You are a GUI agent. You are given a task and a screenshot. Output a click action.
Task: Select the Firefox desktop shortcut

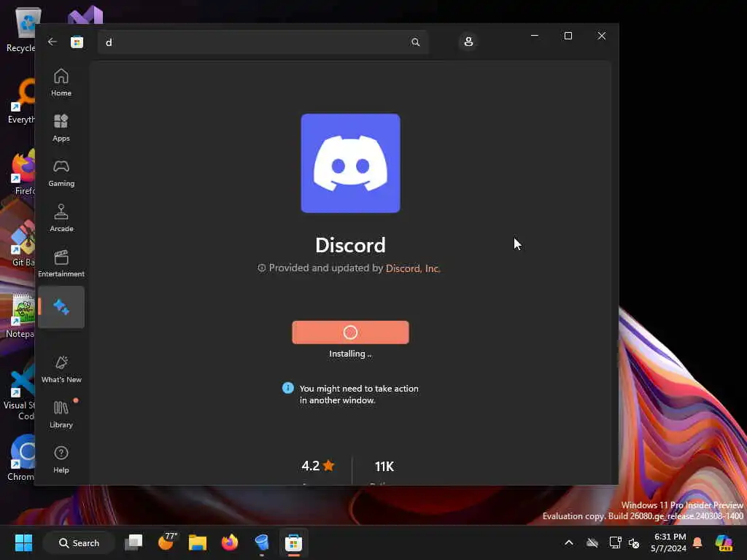click(23, 172)
